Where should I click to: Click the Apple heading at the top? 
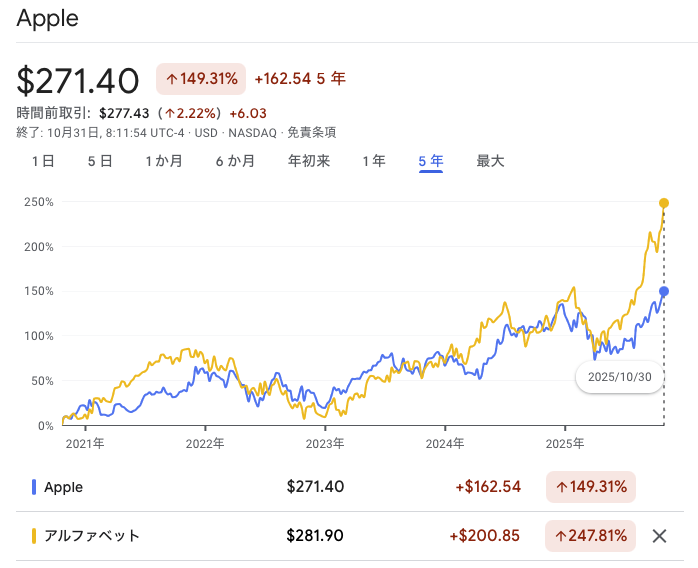coord(48,19)
